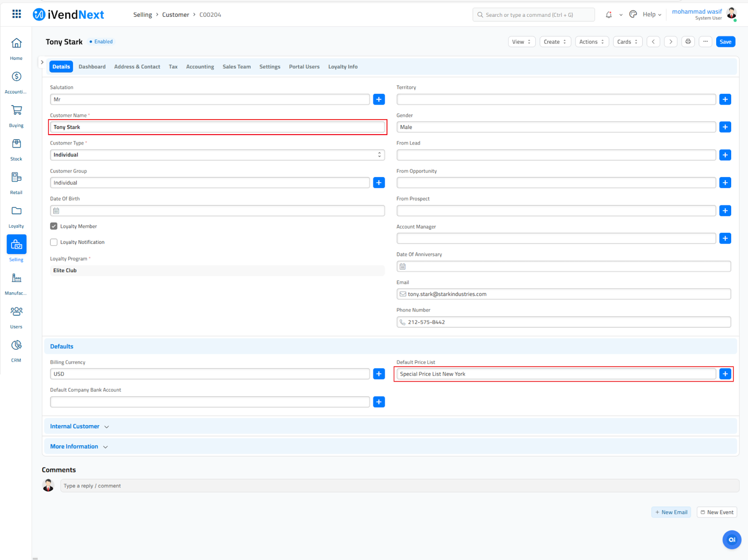The width and height of the screenshot is (748, 560).
Task: Open the Home module in sidebar
Action: point(16,49)
